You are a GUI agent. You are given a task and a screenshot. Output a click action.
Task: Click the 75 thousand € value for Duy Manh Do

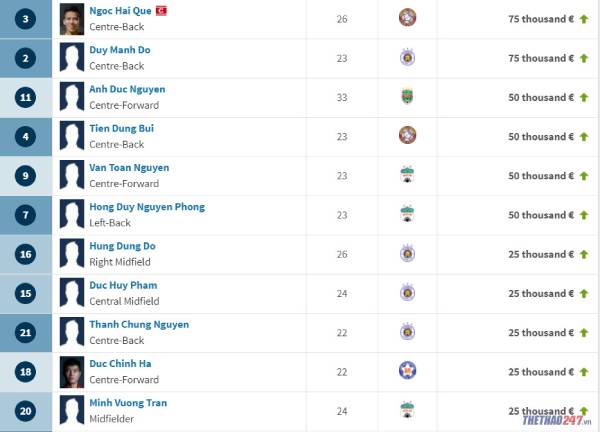click(541, 58)
